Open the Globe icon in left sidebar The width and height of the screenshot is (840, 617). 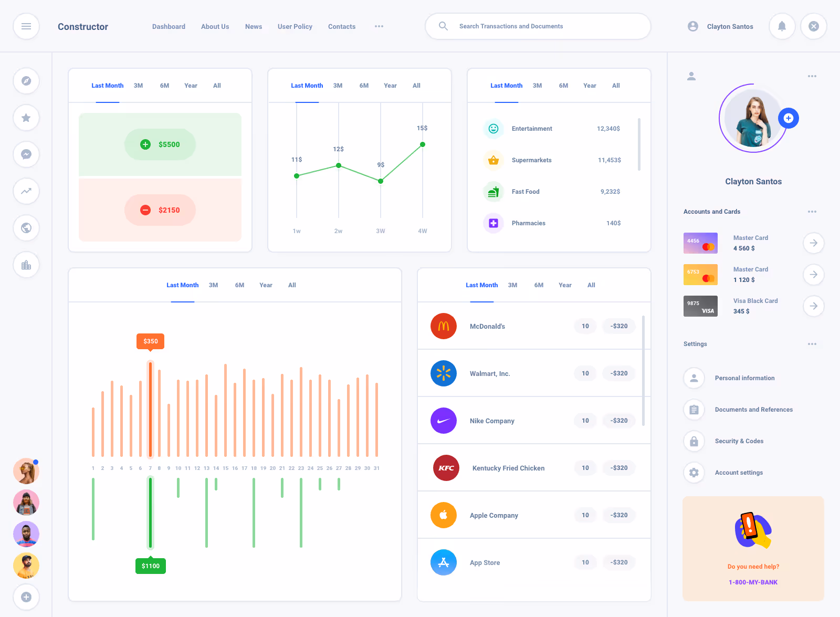pyautogui.click(x=26, y=228)
